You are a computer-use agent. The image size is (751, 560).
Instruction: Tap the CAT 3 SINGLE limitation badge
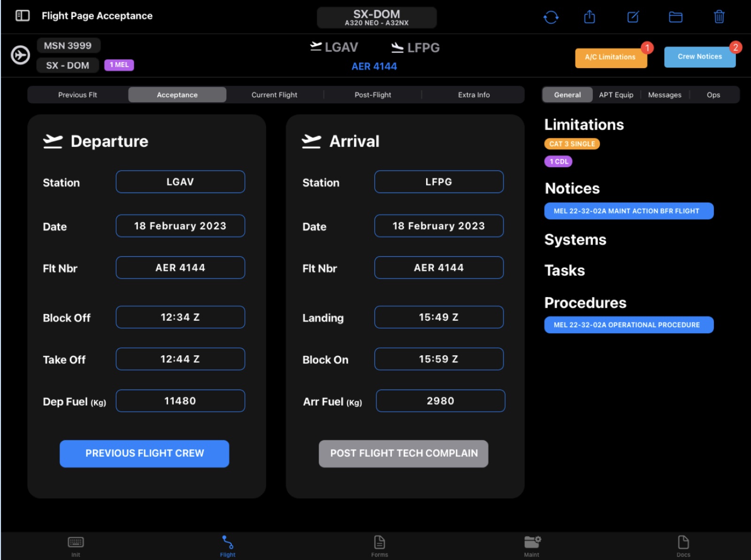[x=572, y=144]
